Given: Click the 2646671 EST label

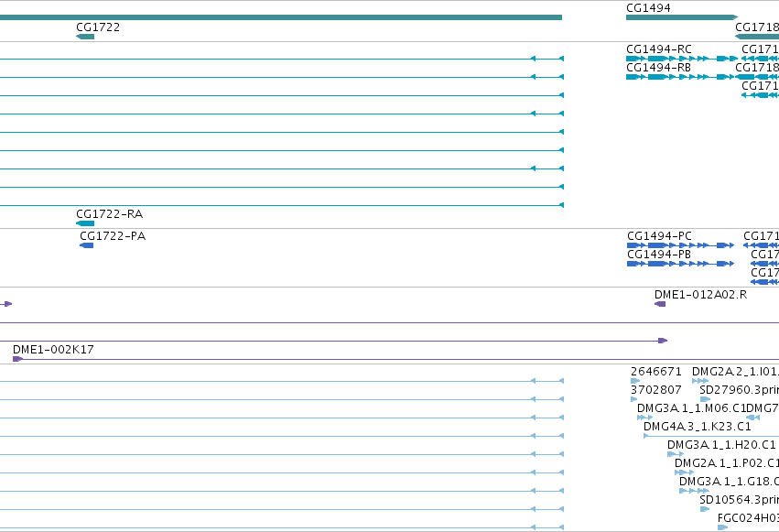Looking at the screenshot, I should tap(655, 372).
